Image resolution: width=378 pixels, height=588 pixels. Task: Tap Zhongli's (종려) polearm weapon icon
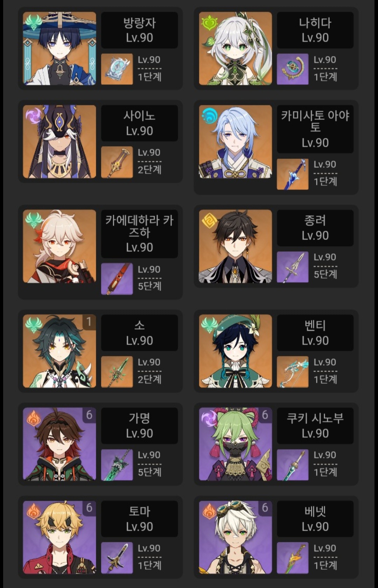tap(293, 267)
